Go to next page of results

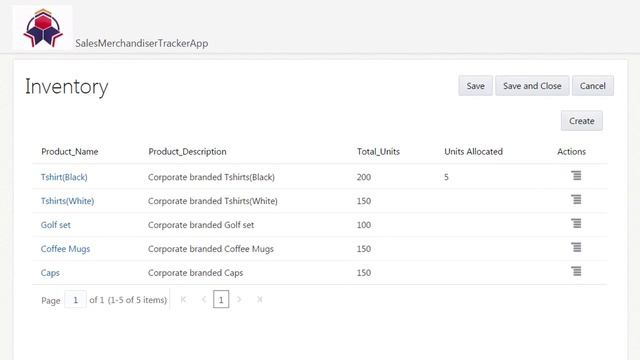pyautogui.click(x=239, y=300)
